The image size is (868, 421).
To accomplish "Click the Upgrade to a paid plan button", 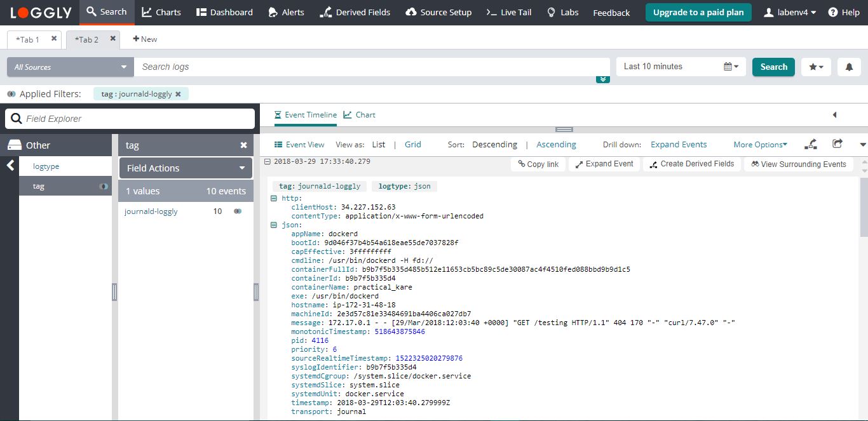I will [x=698, y=11].
